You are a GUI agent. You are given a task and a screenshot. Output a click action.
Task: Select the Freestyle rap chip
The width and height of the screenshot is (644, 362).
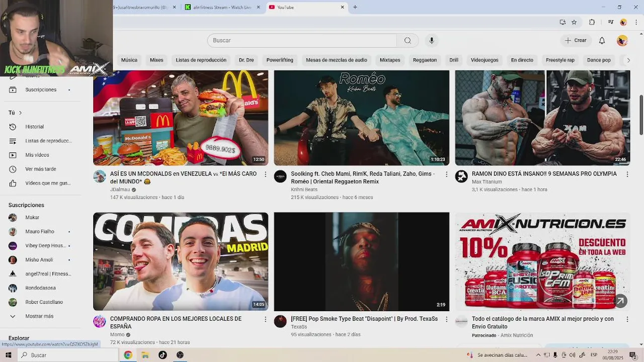pyautogui.click(x=560, y=60)
